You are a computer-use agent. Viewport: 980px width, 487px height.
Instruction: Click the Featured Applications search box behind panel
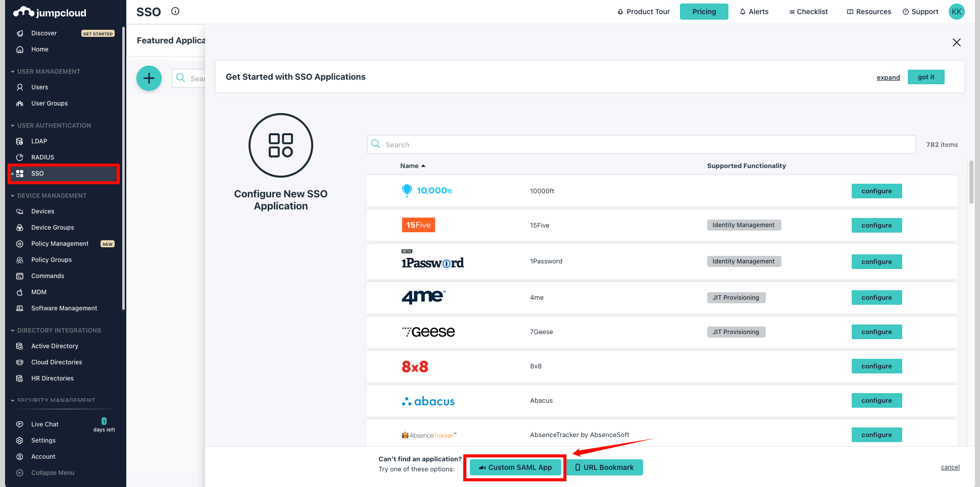pyautogui.click(x=188, y=78)
